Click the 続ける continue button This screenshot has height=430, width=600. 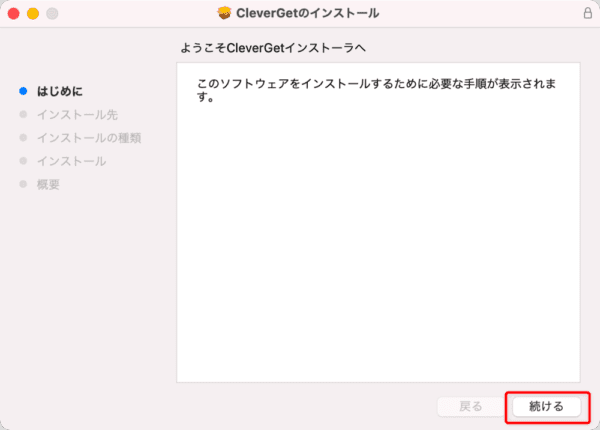tap(546, 407)
